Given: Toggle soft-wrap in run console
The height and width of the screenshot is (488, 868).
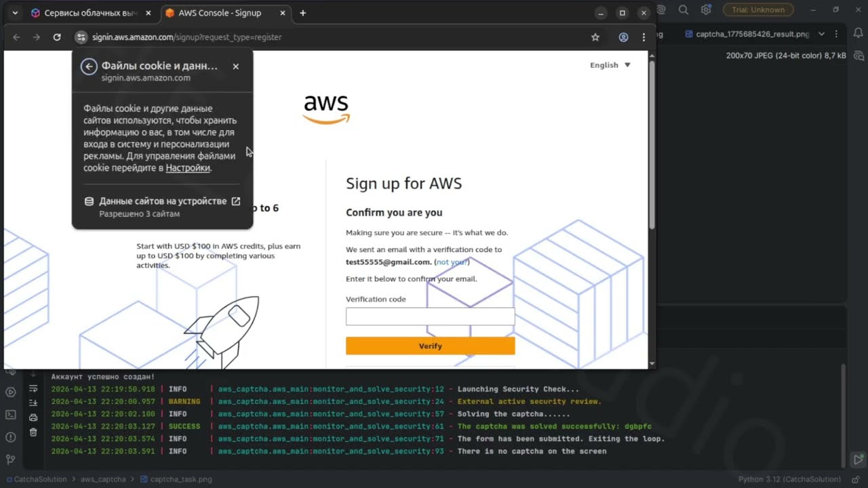Looking at the screenshot, I should pyautogui.click(x=33, y=389).
